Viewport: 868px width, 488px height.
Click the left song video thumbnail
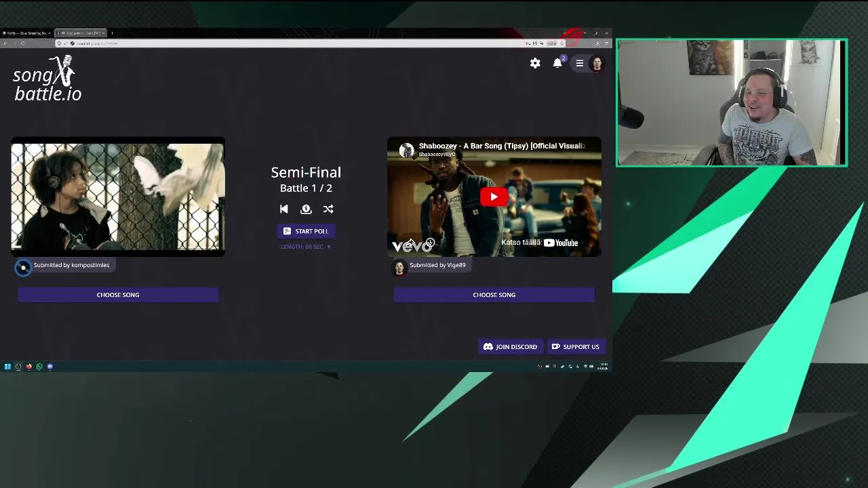coord(118,197)
